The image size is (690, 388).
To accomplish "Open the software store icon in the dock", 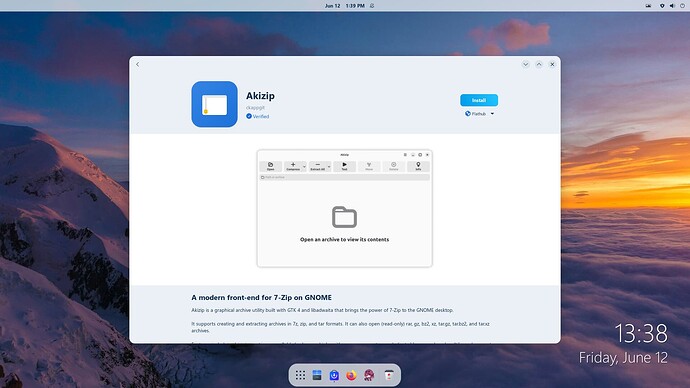I will (x=334, y=375).
